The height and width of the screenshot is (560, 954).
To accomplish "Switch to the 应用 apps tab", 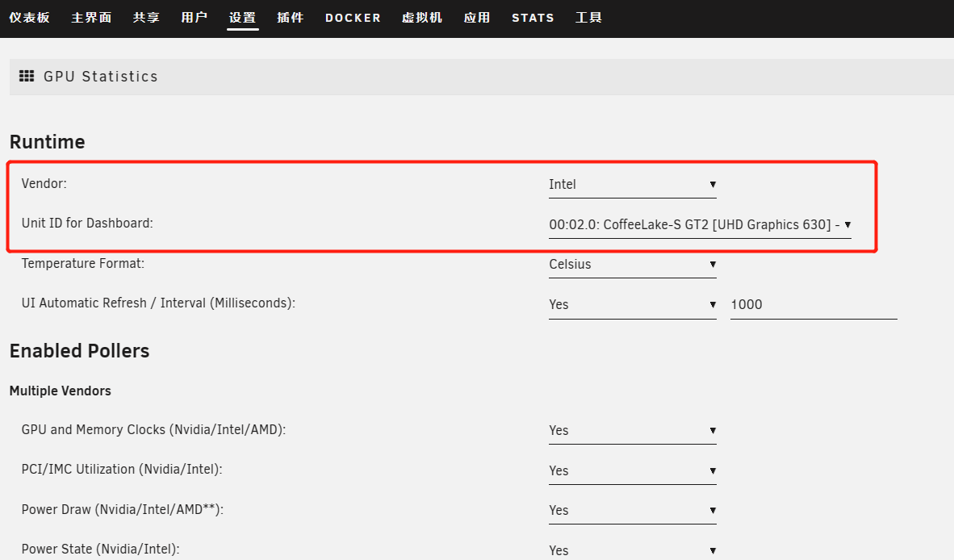I will pos(477,17).
